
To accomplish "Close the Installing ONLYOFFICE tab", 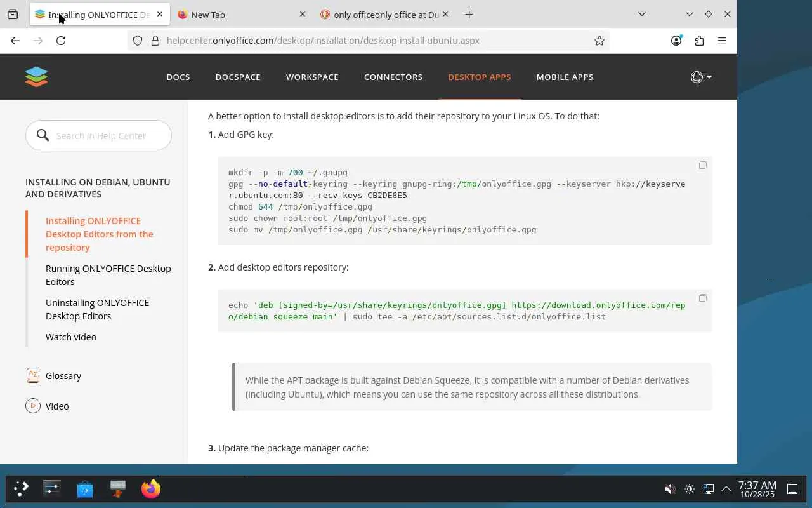I will coord(160,14).
